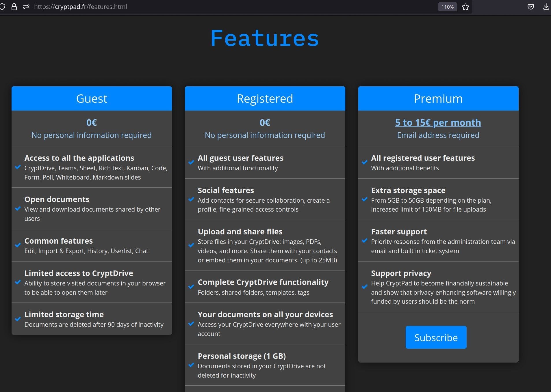
Task: Click the Limited access to CryptDrive heading
Action: coord(79,273)
